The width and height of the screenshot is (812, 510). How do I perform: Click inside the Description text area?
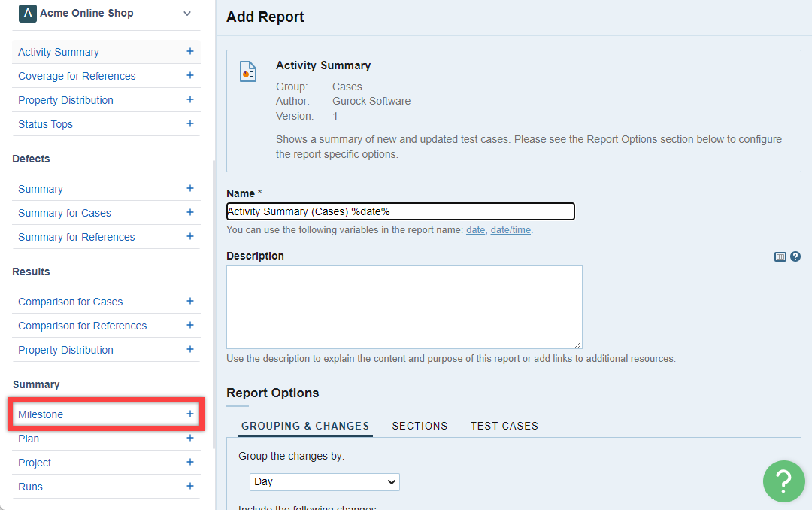[404, 306]
